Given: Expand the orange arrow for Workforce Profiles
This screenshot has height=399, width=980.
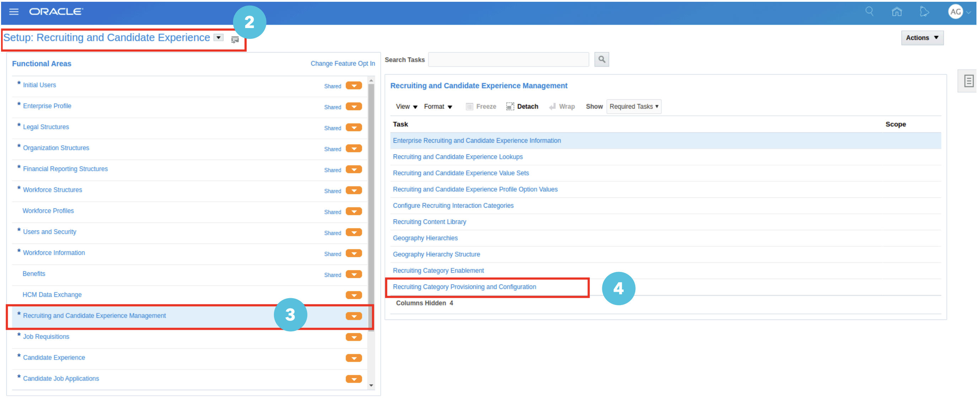Looking at the screenshot, I should pos(354,212).
